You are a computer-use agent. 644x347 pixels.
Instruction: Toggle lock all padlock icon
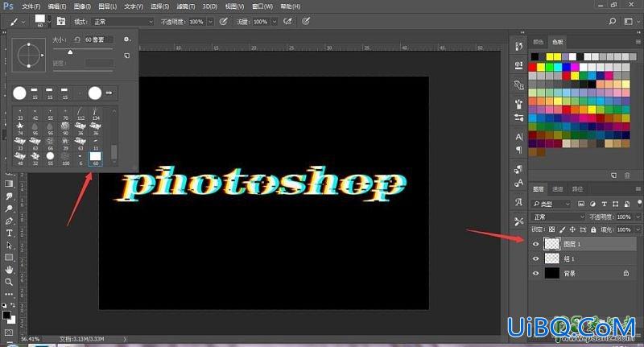(593, 229)
